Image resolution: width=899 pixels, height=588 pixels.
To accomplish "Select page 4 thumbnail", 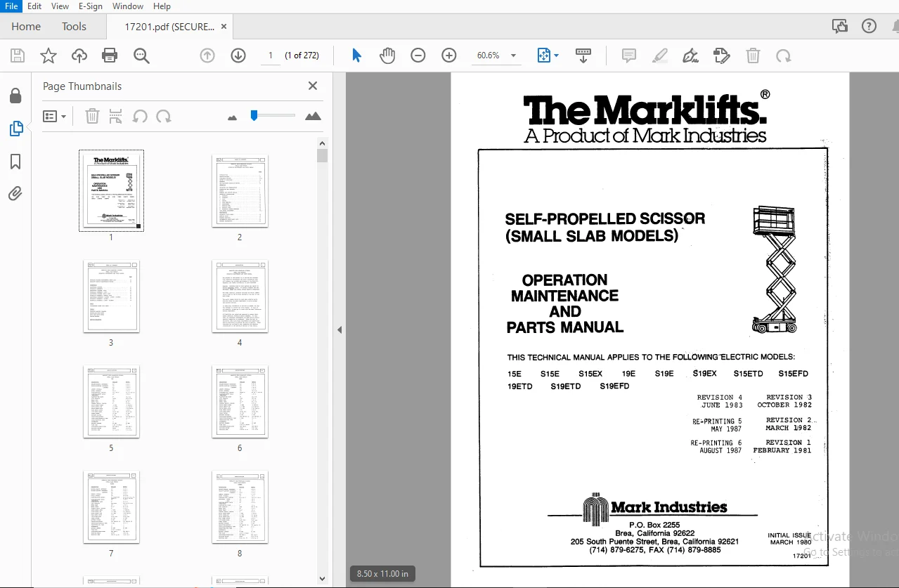I will [240, 296].
